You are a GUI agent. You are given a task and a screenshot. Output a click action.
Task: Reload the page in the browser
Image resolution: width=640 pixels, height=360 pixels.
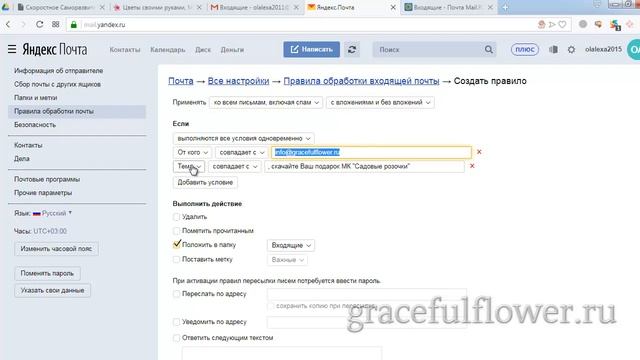(x=40, y=24)
